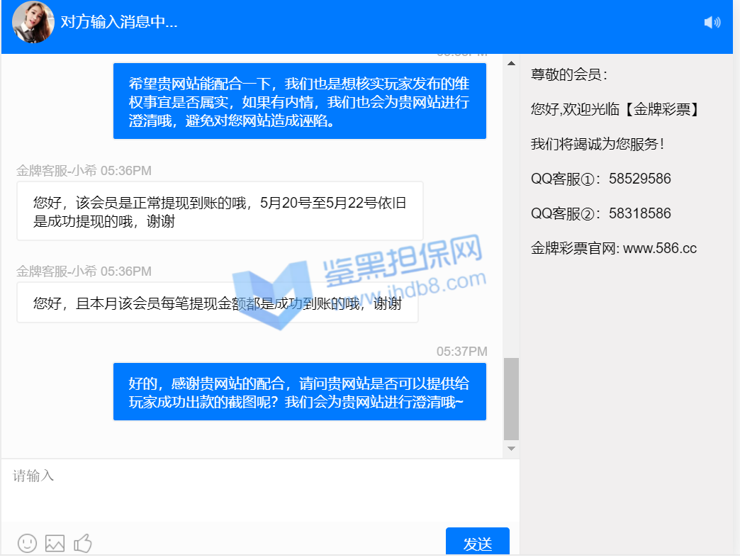Select the agent reply about 本月该会员每笔提现
This screenshot has width=740, height=560.
click(217, 303)
